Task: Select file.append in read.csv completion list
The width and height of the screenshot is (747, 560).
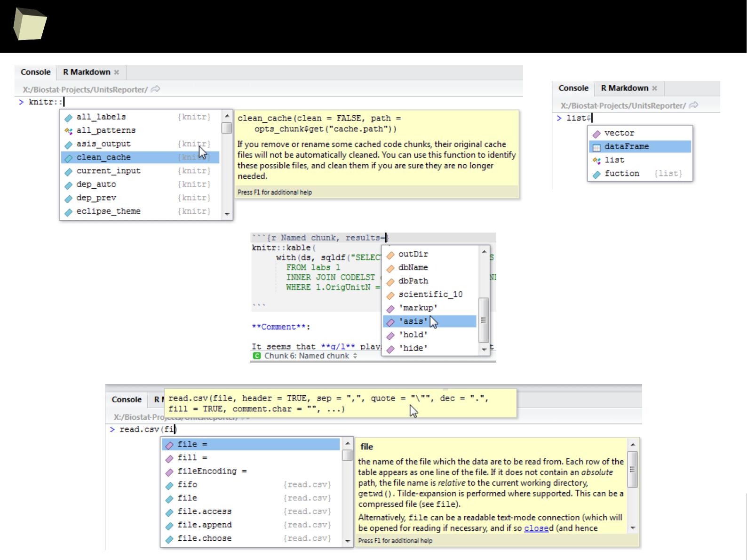Action: pyautogui.click(x=251, y=525)
